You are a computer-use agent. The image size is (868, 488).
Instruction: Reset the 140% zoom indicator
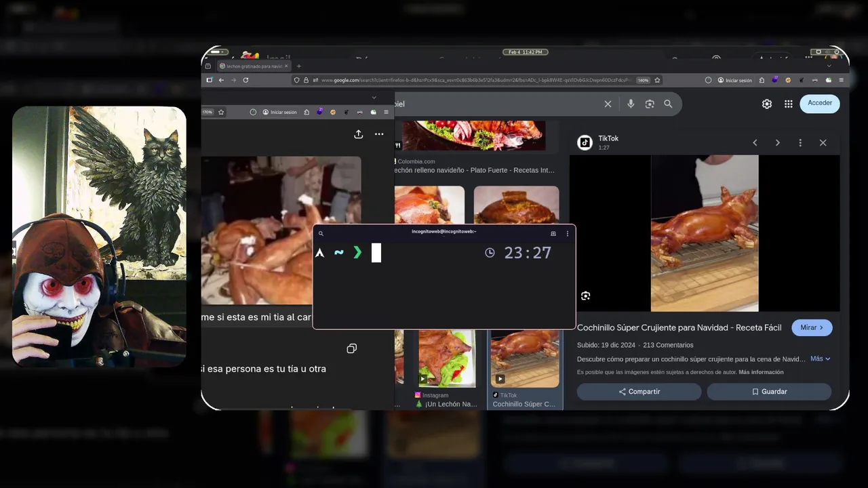point(643,80)
